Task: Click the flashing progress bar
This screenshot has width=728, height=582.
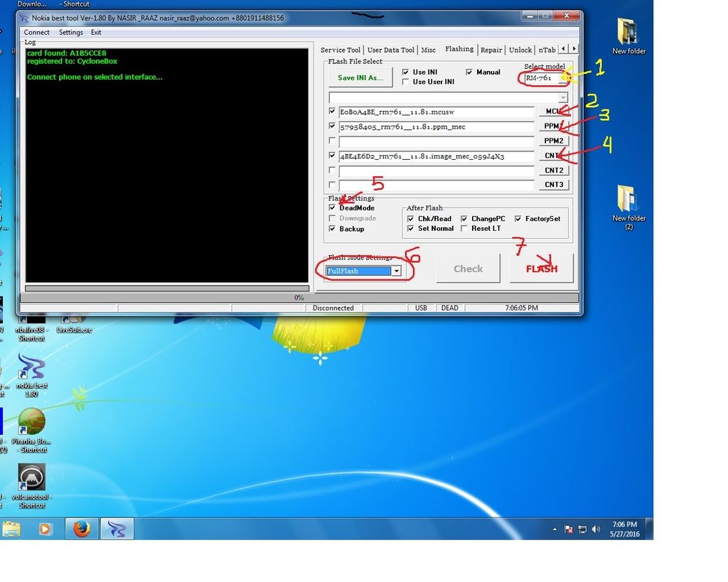Action: point(166,289)
